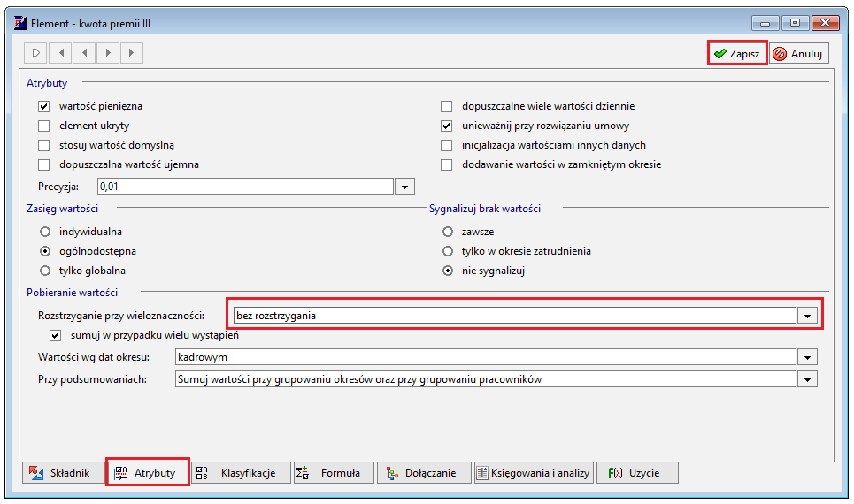Enable 'inicjalizacja wartościami innych danych'
854x504 pixels.
447,145
